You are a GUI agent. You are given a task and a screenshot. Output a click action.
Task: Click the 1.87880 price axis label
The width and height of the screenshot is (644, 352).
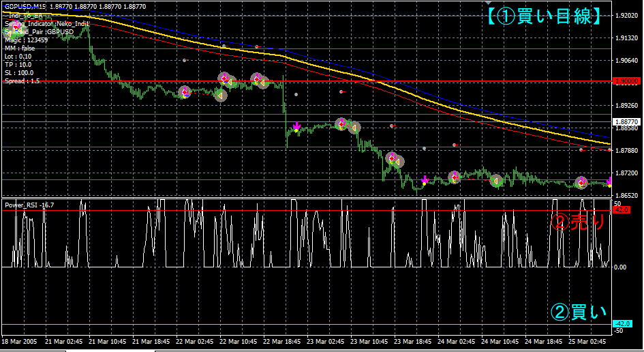[627, 151]
